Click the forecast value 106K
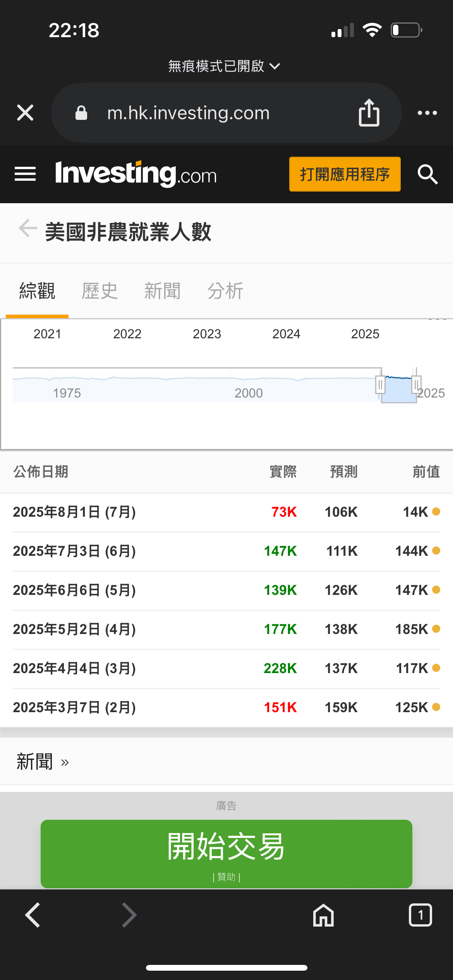Image resolution: width=453 pixels, height=980 pixels. point(341,512)
